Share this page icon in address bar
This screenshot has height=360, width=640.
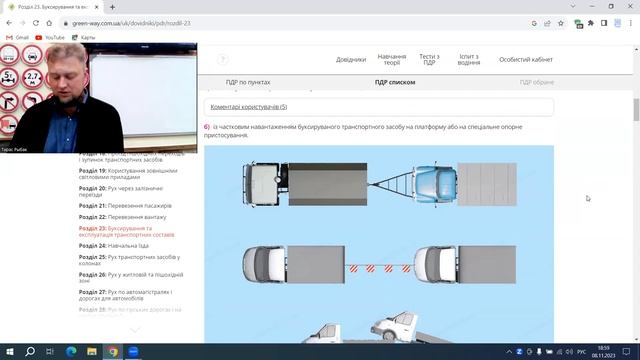tap(547, 23)
